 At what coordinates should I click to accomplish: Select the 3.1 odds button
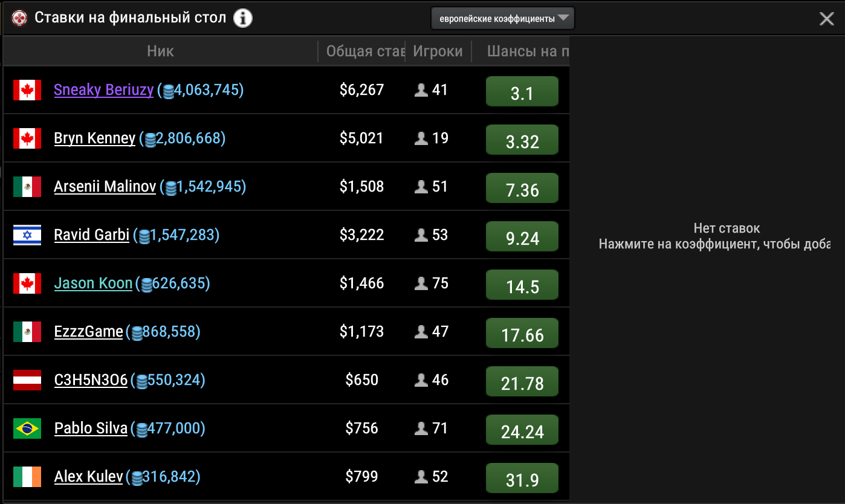click(x=522, y=92)
